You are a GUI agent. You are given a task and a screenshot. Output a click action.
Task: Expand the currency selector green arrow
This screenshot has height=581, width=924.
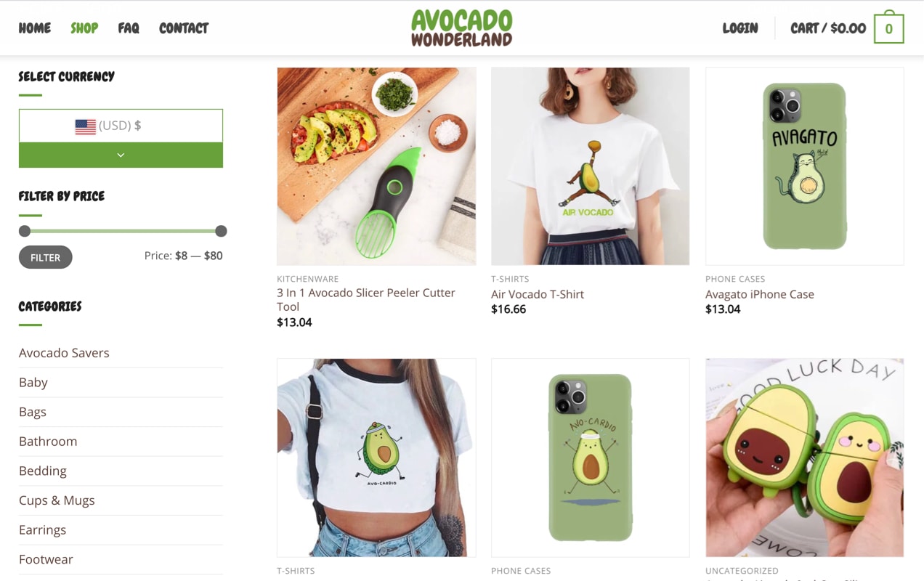pos(121,155)
